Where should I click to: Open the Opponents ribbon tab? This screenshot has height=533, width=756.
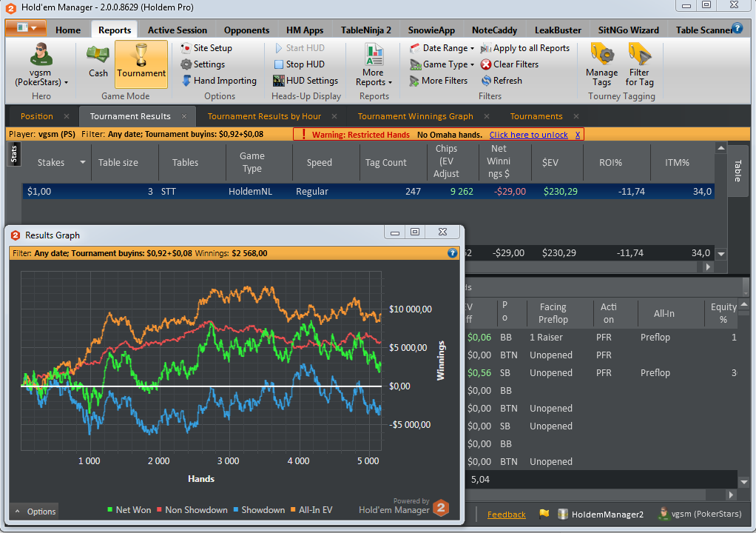[x=246, y=30]
